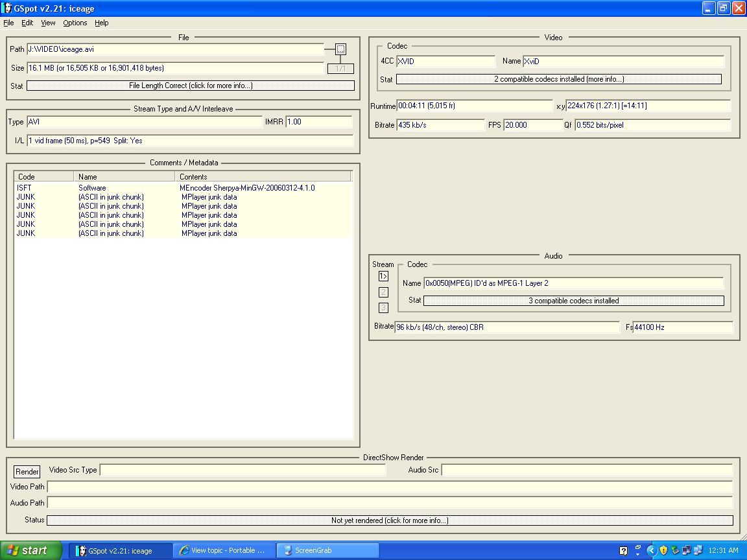Click the 4CC field showing XVID

coord(446,62)
